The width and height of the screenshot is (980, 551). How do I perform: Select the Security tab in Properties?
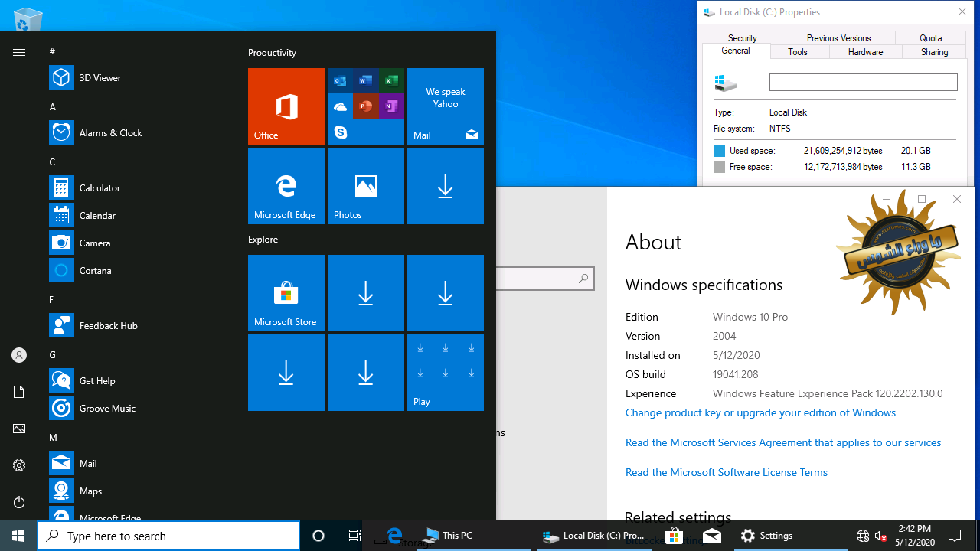pos(743,37)
